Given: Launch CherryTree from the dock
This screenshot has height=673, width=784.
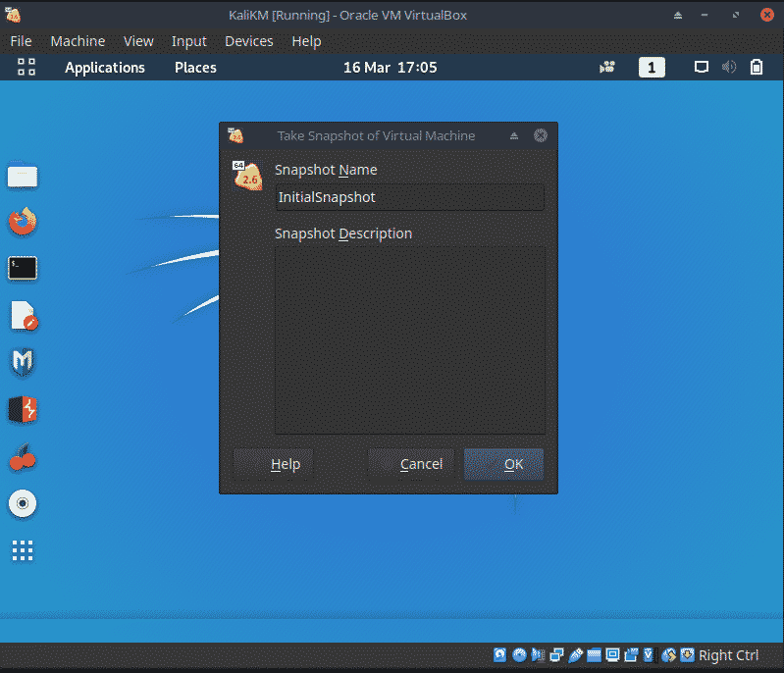Looking at the screenshot, I should pos(23,457).
